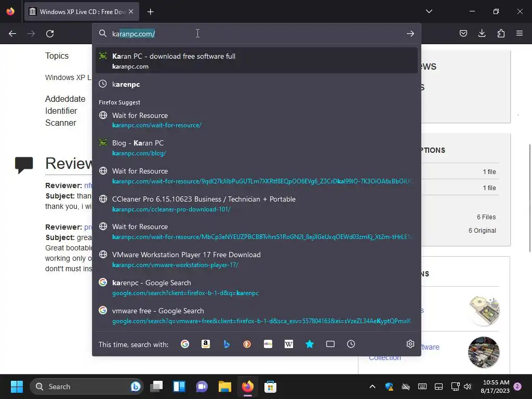The height and width of the screenshot is (399, 532).
Task: Search this time with DuckDuckGo
Action: click(247, 344)
